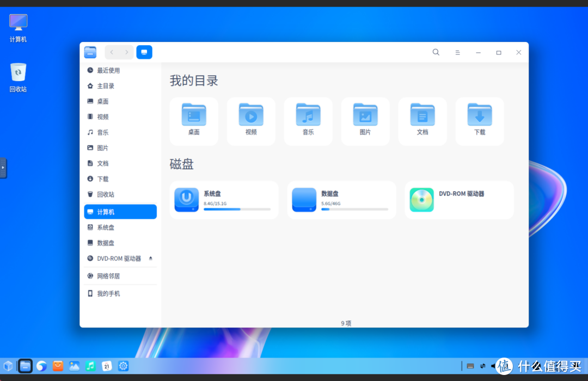Launch the Music player from the taskbar
This screenshot has width=588, height=381.
[x=90, y=366]
